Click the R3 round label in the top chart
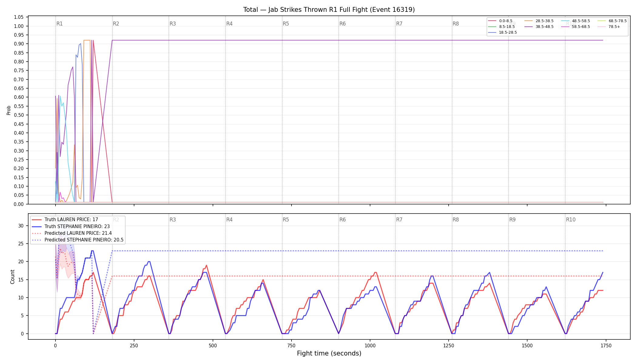 [173, 24]
